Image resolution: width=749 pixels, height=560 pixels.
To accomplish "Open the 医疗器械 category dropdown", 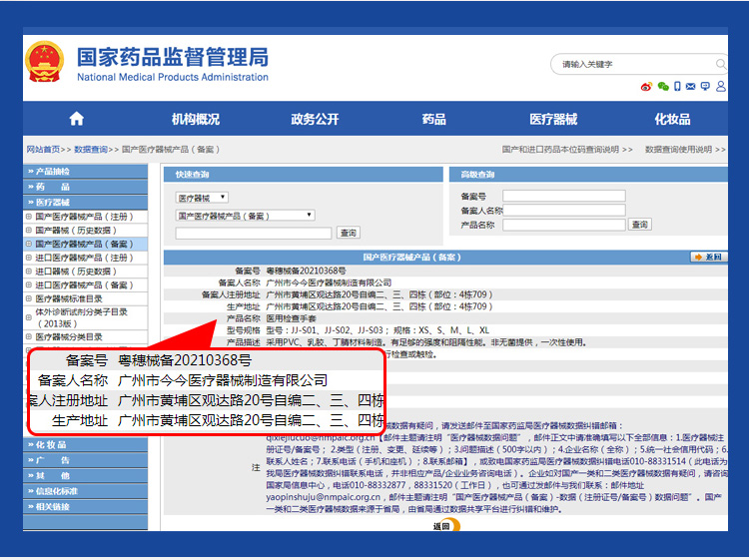I will pyautogui.click(x=202, y=198).
